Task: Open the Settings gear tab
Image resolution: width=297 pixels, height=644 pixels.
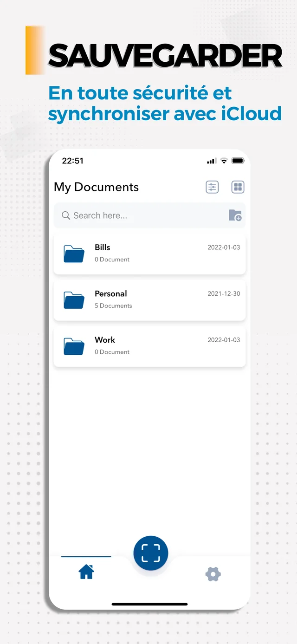Action: click(213, 574)
